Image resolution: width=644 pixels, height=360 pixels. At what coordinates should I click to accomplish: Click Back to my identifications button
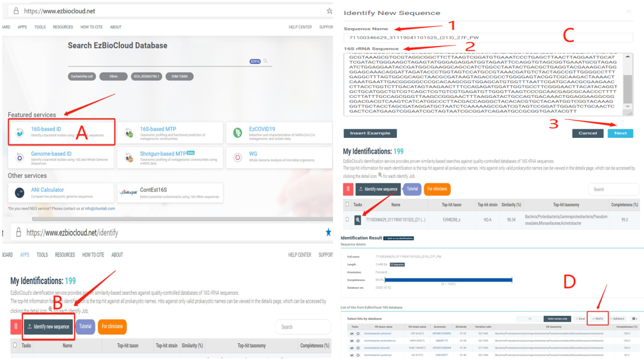tap(398, 238)
